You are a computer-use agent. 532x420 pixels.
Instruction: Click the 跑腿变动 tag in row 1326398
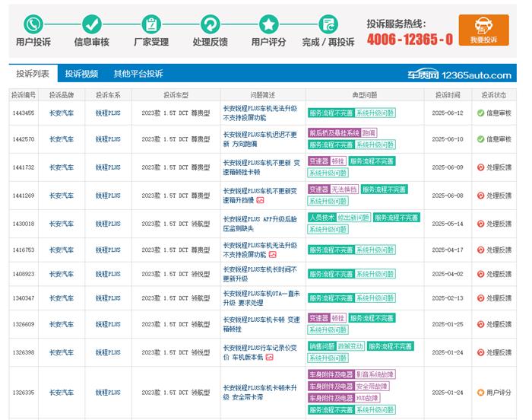click(350, 346)
